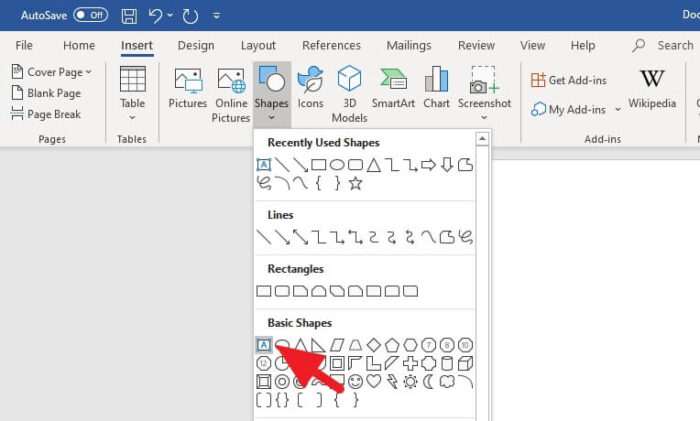Select Scribble tool in Lines section

[465, 237]
